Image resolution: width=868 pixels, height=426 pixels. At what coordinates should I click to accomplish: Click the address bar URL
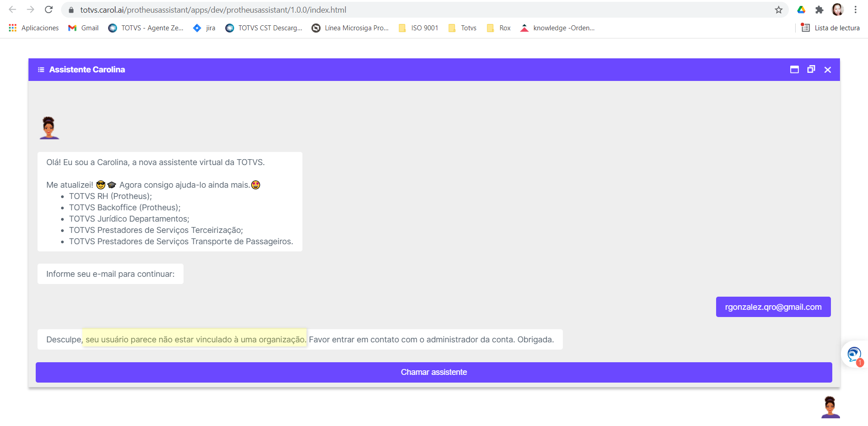213,10
